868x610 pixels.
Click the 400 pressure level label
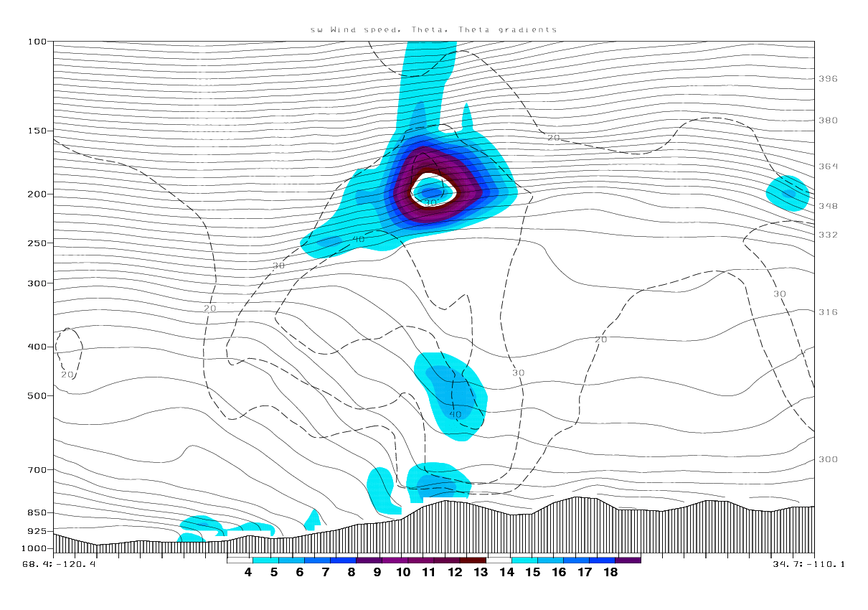[x=37, y=347]
